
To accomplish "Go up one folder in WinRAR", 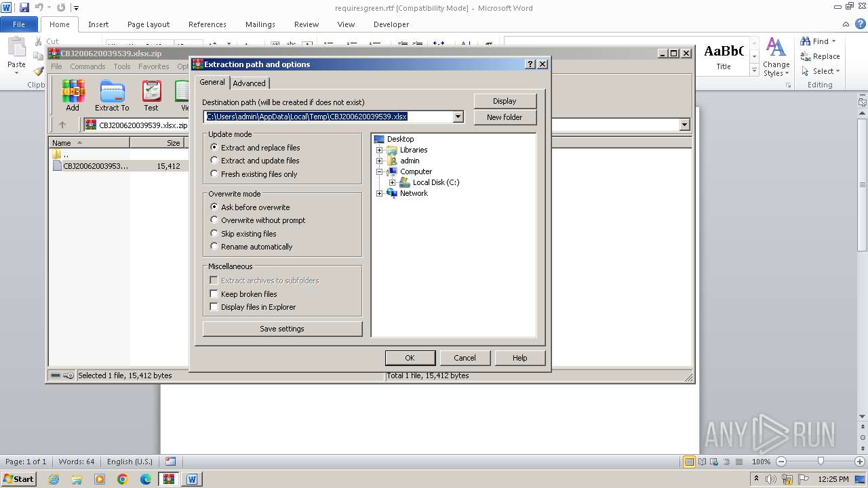I will (x=62, y=125).
